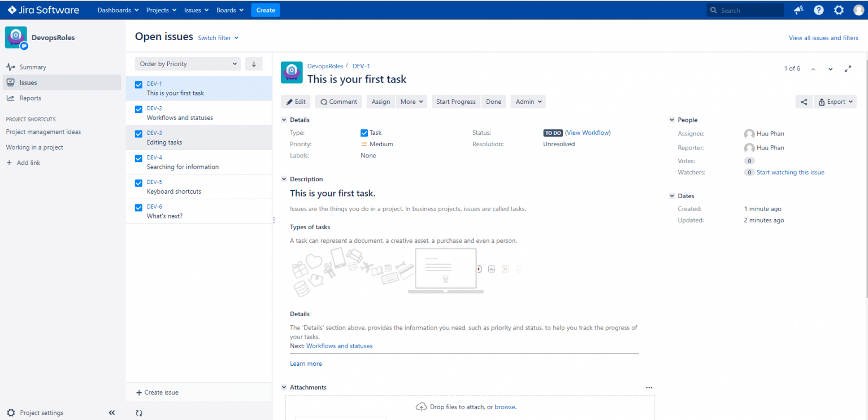Open View all issues and filters
Viewport: 868px width, 420px height.
point(823,37)
